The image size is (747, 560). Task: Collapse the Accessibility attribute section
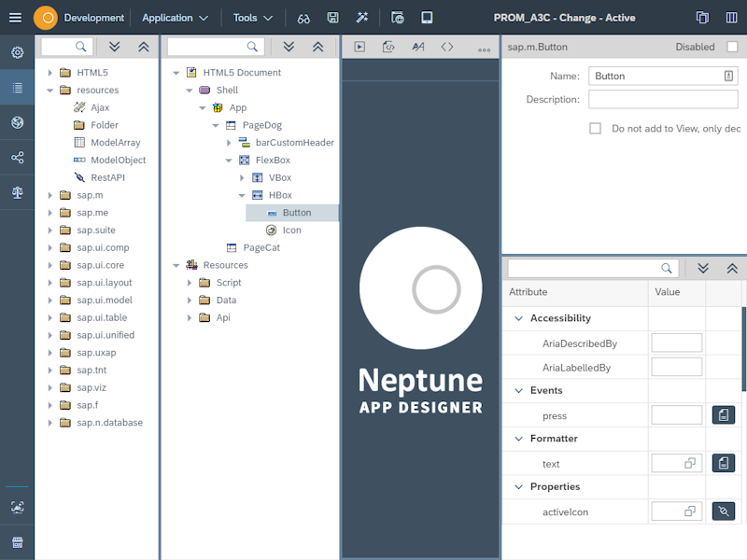click(x=517, y=317)
